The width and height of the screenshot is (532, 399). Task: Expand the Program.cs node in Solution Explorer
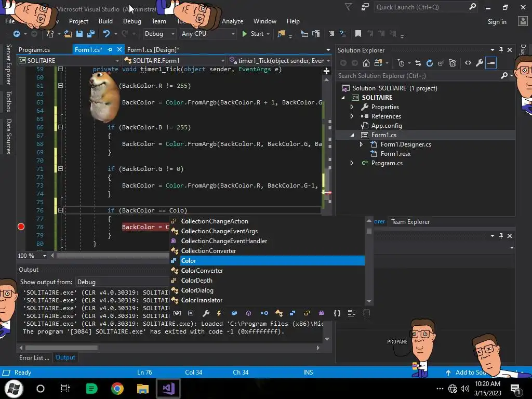[352, 163]
